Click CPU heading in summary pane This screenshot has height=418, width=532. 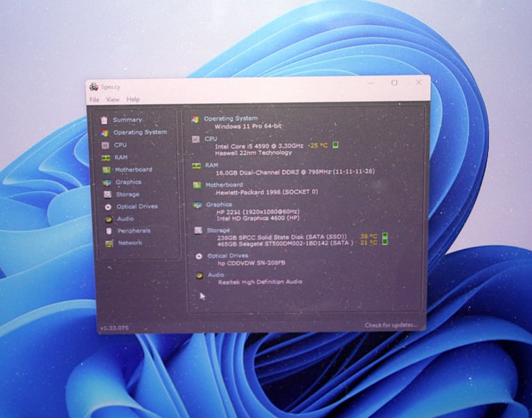point(211,138)
